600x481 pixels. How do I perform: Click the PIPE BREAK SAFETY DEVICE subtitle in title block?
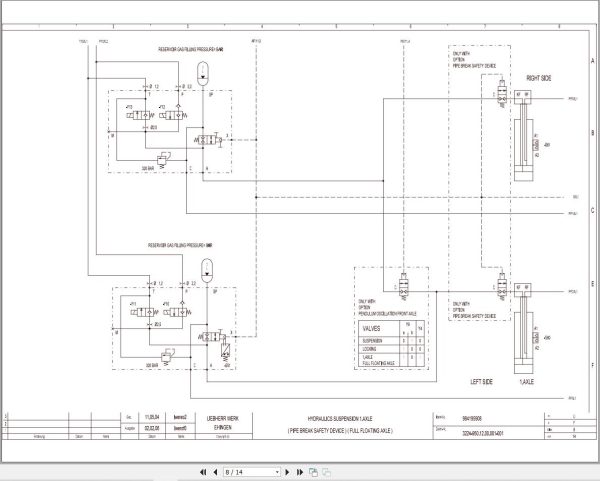[318, 430]
